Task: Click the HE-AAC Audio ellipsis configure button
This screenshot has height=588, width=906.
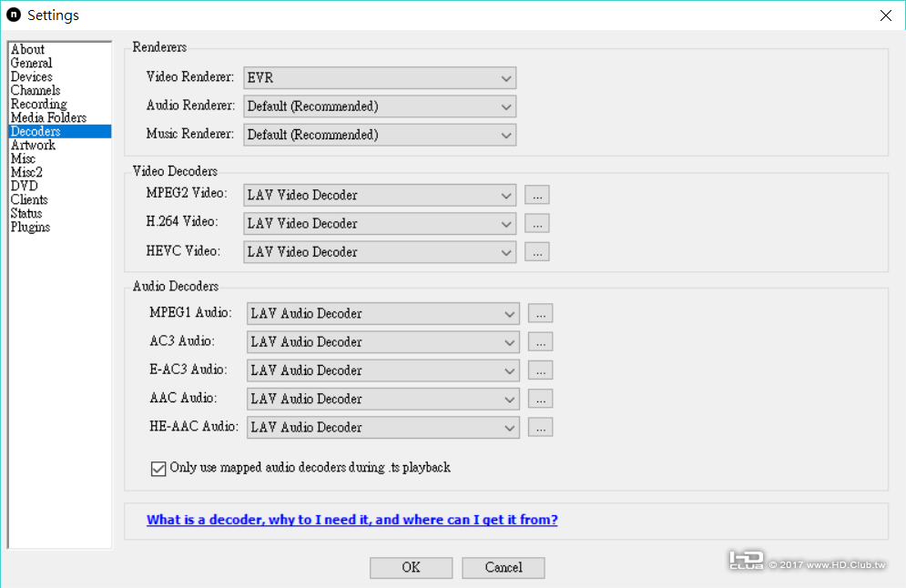Action: pyautogui.click(x=541, y=428)
